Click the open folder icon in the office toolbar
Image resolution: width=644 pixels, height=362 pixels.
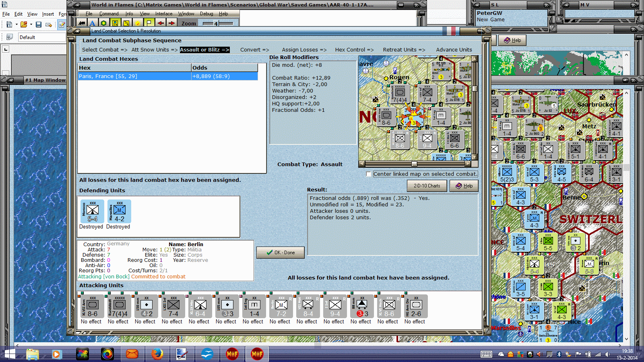24,25
